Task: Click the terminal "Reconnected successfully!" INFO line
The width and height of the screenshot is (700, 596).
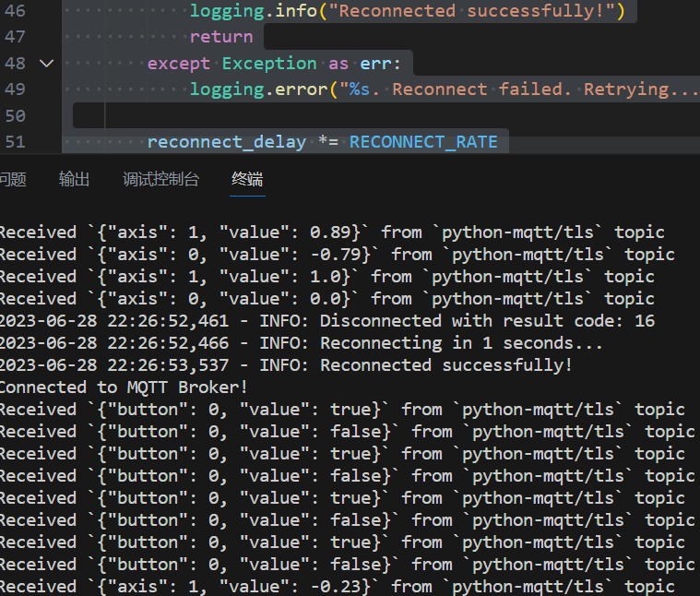Action: 445,365
